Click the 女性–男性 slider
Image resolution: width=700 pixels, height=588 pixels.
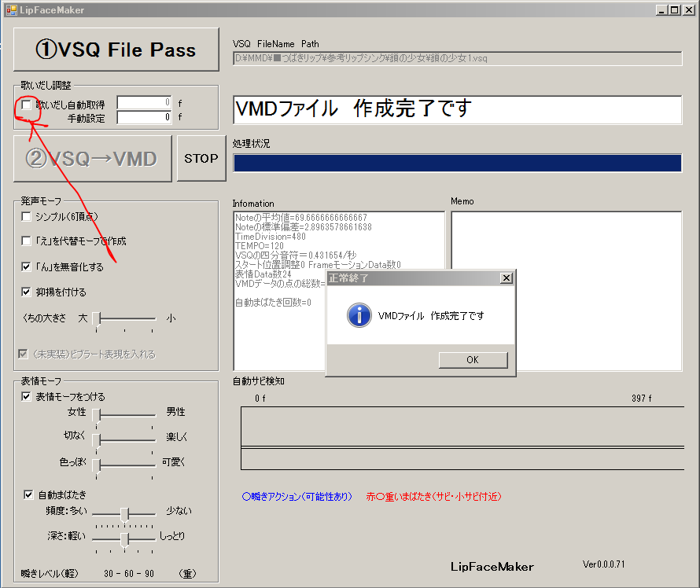point(124,416)
